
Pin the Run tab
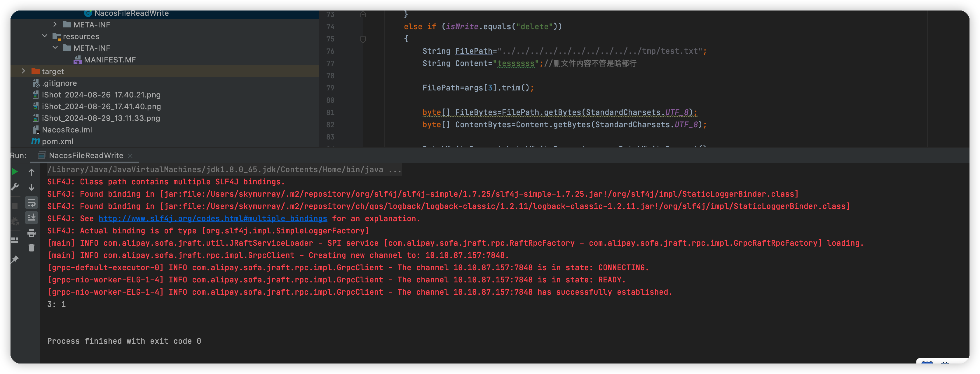point(15,259)
